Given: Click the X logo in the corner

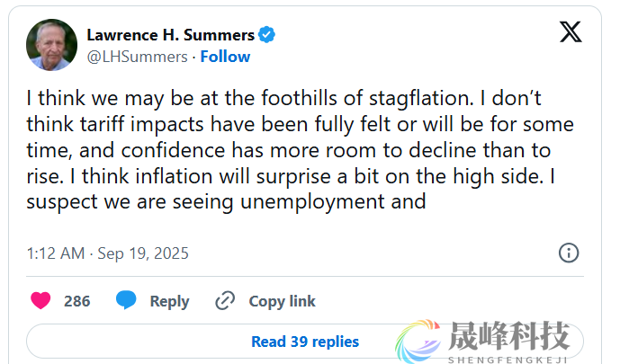Looking at the screenshot, I should click(x=571, y=32).
